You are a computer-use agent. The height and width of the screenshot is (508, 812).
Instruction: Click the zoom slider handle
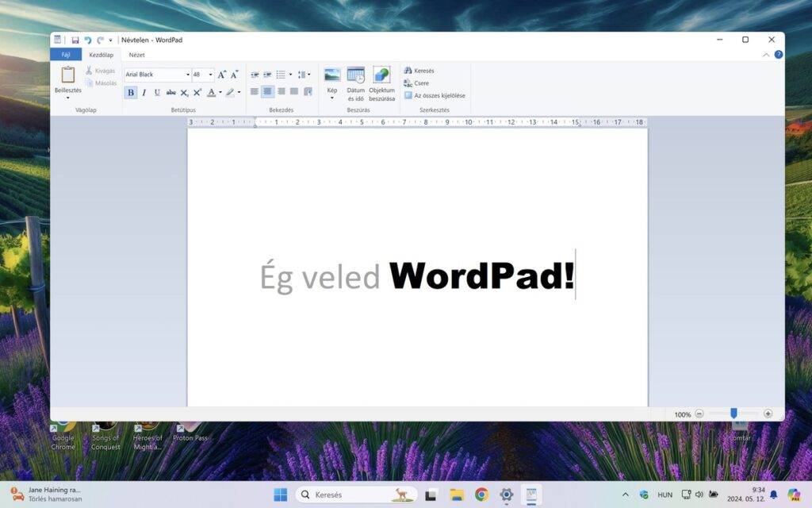pos(733,413)
